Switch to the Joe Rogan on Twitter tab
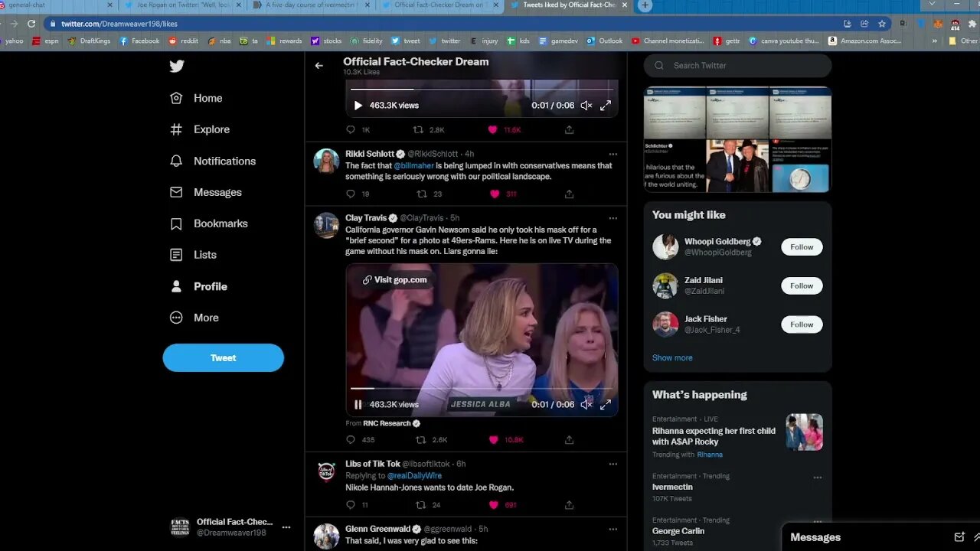This screenshot has width=980, height=551. click(182, 5)
